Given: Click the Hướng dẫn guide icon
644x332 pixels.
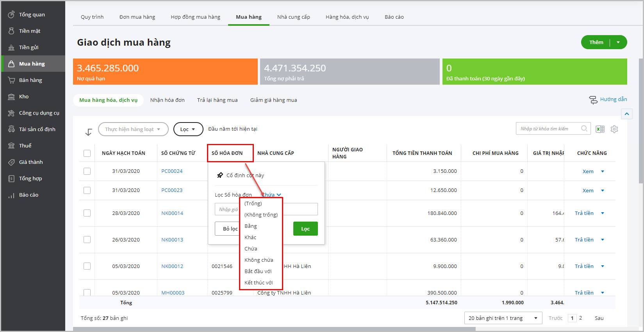Looking at the screenshot, I should (593, 100).
